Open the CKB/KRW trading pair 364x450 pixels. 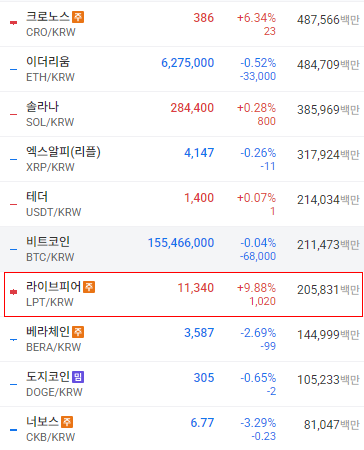click(x=51, y=437)
